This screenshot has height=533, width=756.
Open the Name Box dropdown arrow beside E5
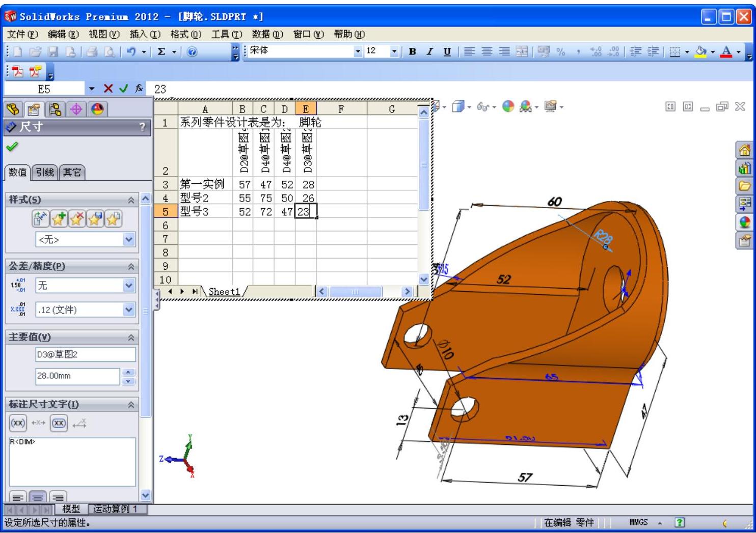pos(92,89)
